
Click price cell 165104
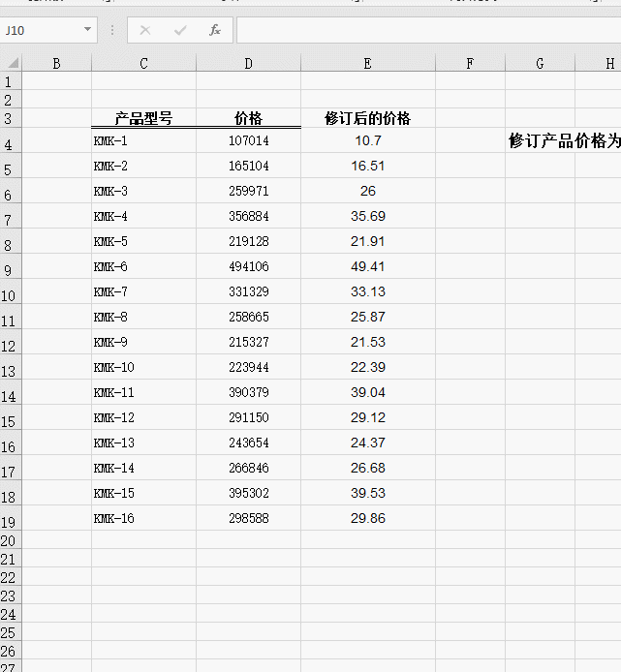(248, 166)
